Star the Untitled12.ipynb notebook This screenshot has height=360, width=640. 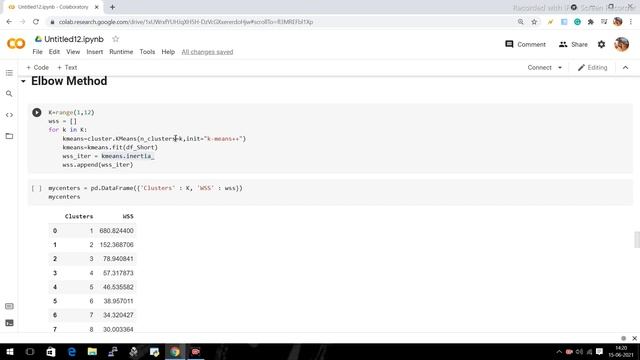(x=116, y=39)
